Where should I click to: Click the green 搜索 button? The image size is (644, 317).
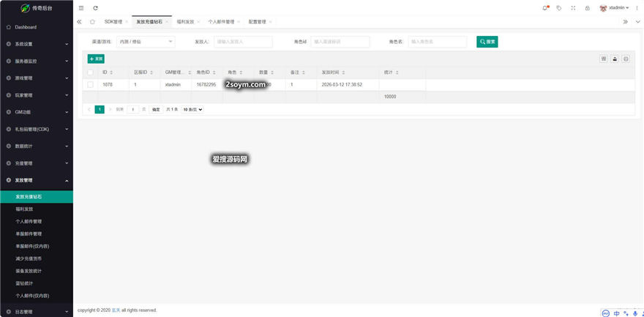click(487, 42)
